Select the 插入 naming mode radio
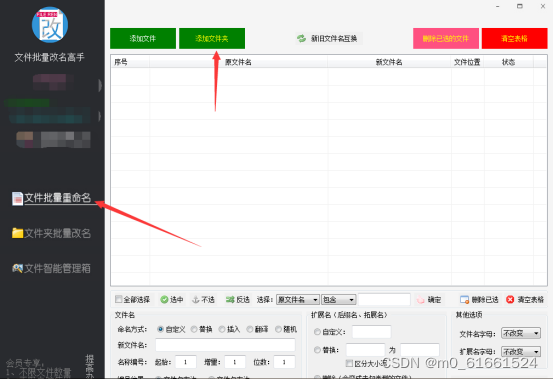The image size is (553, 379). [222, 329]
